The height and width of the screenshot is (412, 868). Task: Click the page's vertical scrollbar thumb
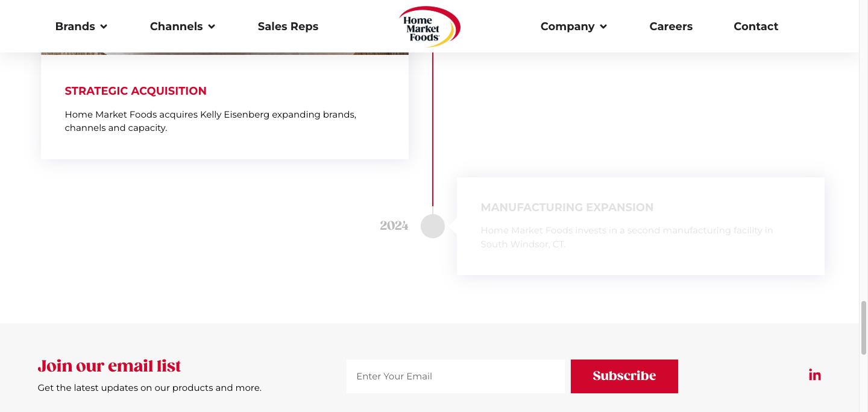(863, 328)
